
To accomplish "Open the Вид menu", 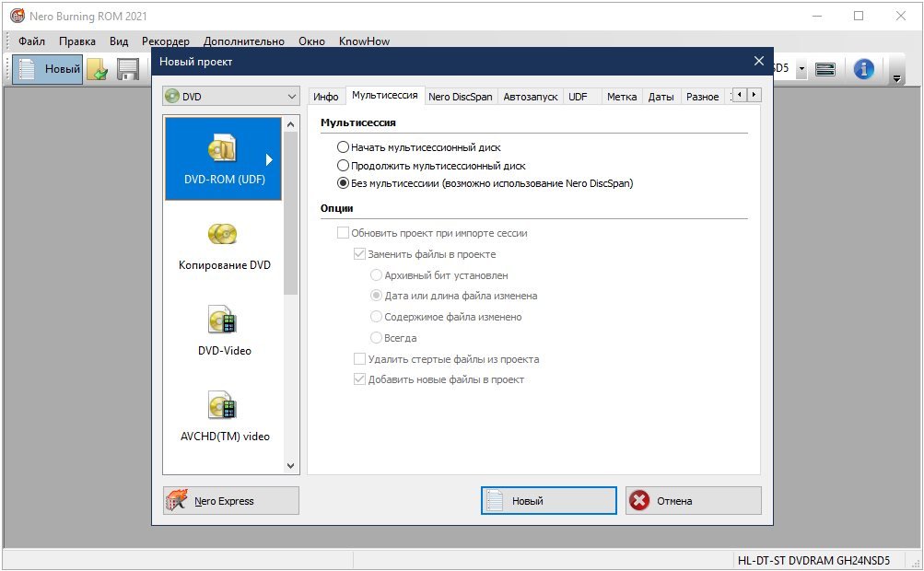I will tap(119, 41).
